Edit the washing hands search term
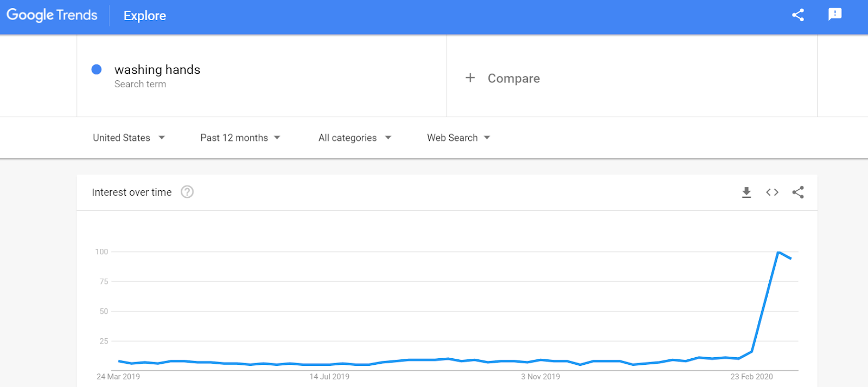This screenshot has height=387, width=868. tap(157, 70)
